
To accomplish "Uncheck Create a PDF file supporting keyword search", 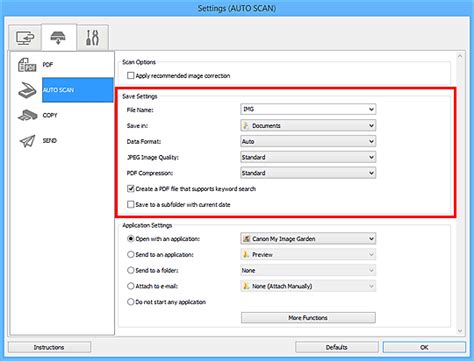I will pos(130,189).
